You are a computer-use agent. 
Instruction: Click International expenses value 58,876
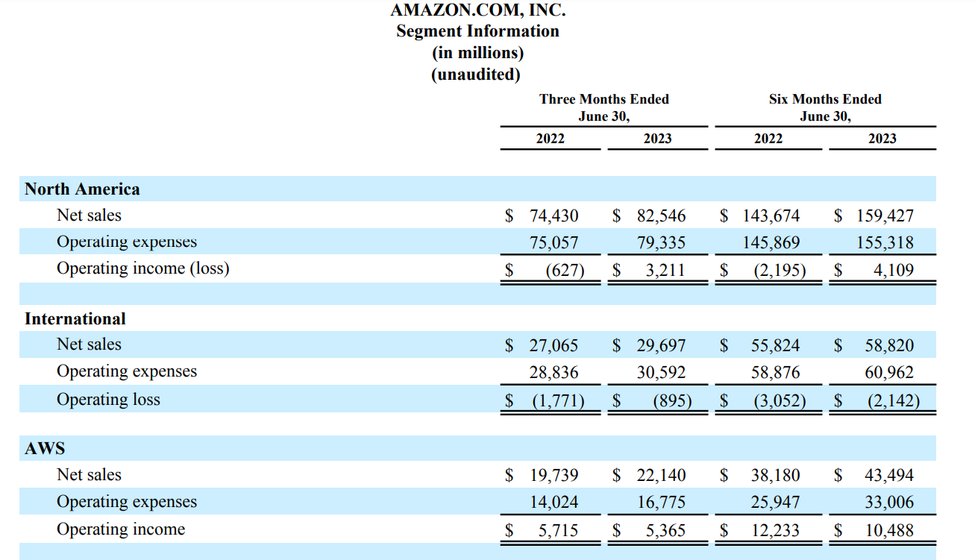[x=775, y=373]
